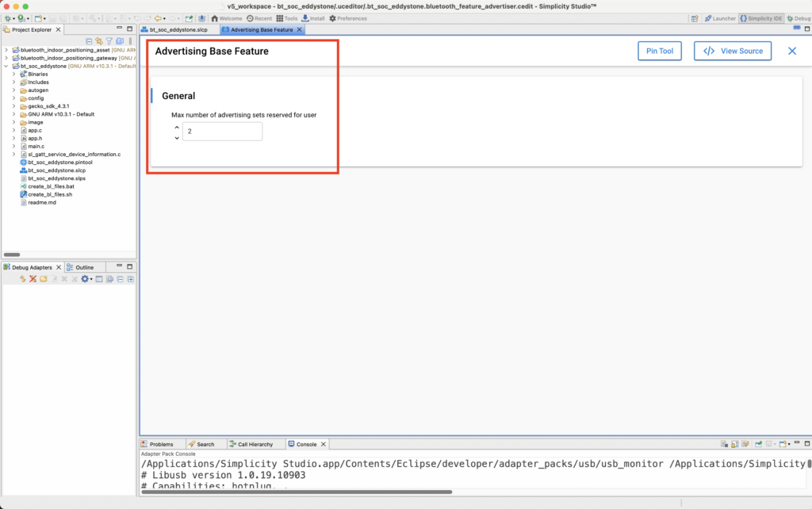
Task: Expand the bluetooth_indoor_positioning_asset project
Action: click(6, 50)
